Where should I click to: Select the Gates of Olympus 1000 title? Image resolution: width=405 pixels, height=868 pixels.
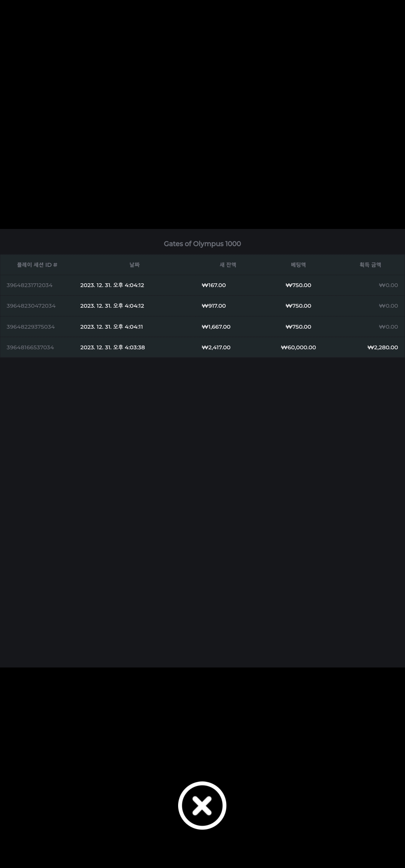tap(202, 244)
